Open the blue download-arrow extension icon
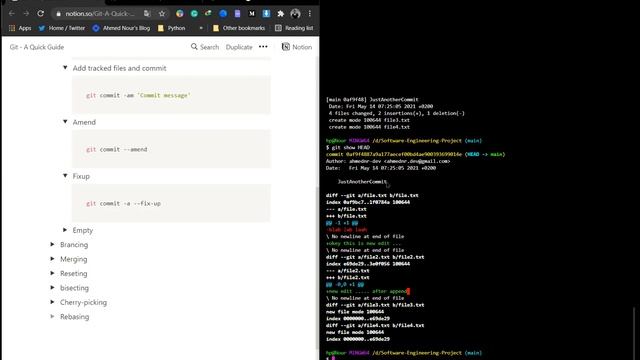Image resolution: width=640 pixels, height=360 pixels. pos(266,13)
